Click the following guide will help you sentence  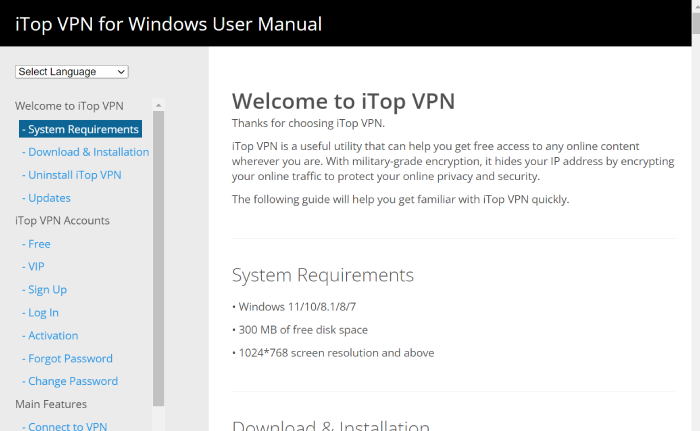(x=400, y=199)
